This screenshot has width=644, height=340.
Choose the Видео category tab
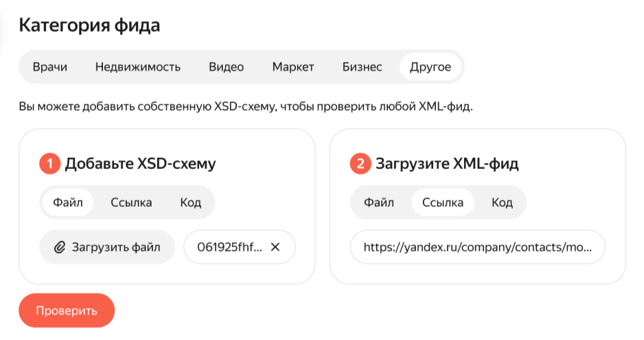[x=227, y=67]
